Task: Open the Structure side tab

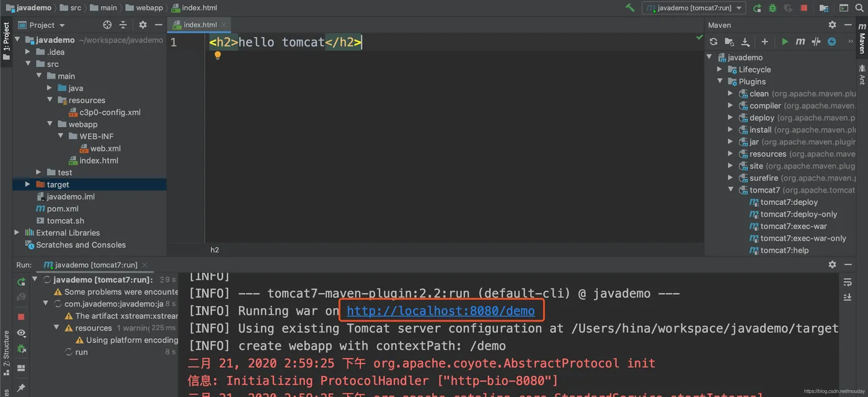Action: click(6, 354)
